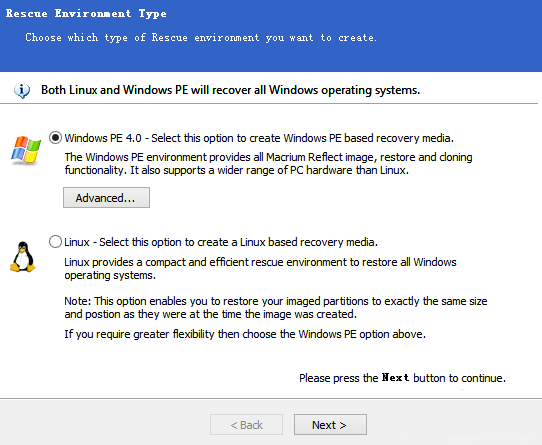542x445 pixels.
Task: Click the Note about restoring imaged partitions
Action: 276,307
